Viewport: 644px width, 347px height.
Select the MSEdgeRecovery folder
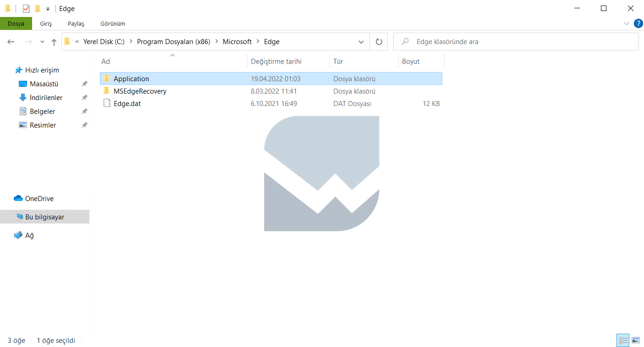tap(140, 91)
